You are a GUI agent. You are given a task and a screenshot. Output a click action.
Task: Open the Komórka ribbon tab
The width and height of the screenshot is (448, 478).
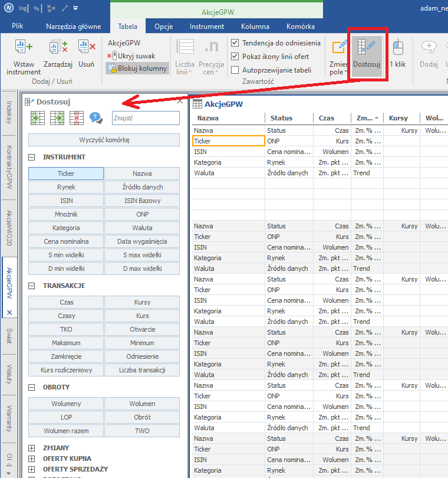(300, 27)
